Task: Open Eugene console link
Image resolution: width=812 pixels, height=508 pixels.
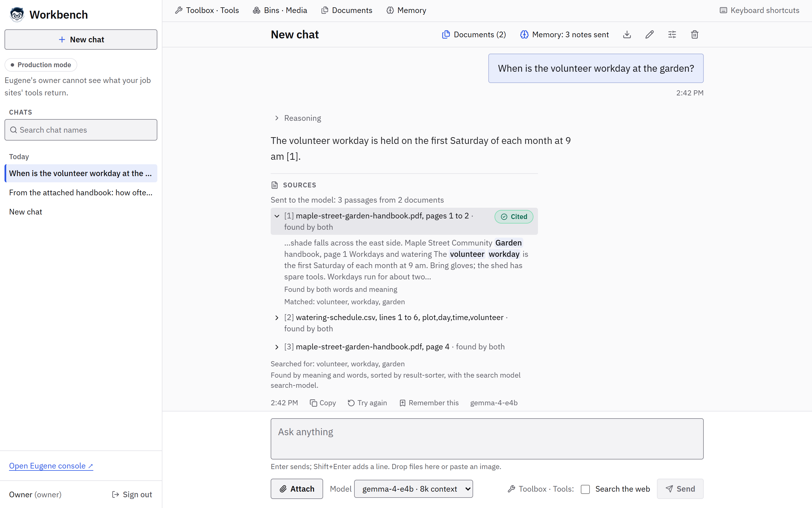Action: (x=51, y=466)
